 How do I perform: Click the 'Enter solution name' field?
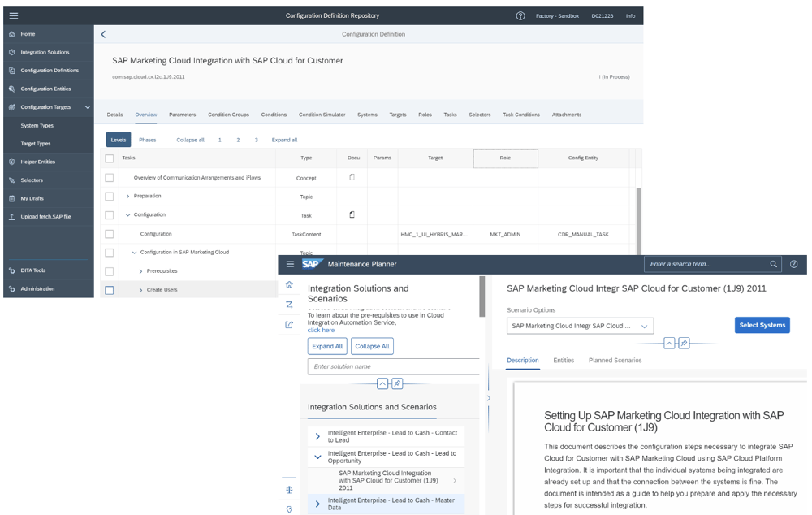(394, 366)
